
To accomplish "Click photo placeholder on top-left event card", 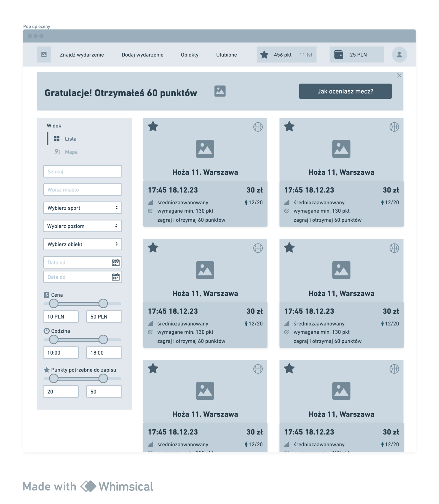I will 205,149.
